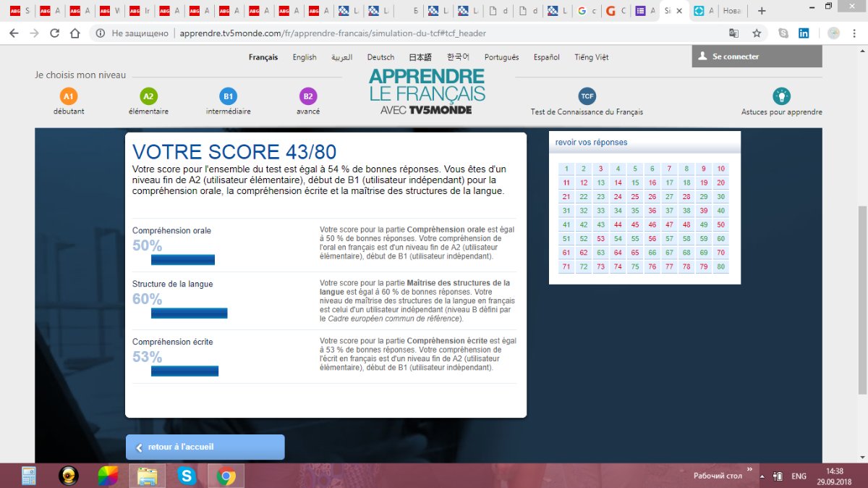Click the Chrome home button
This screenshot has width=868, height=488.
click(75, 33)
